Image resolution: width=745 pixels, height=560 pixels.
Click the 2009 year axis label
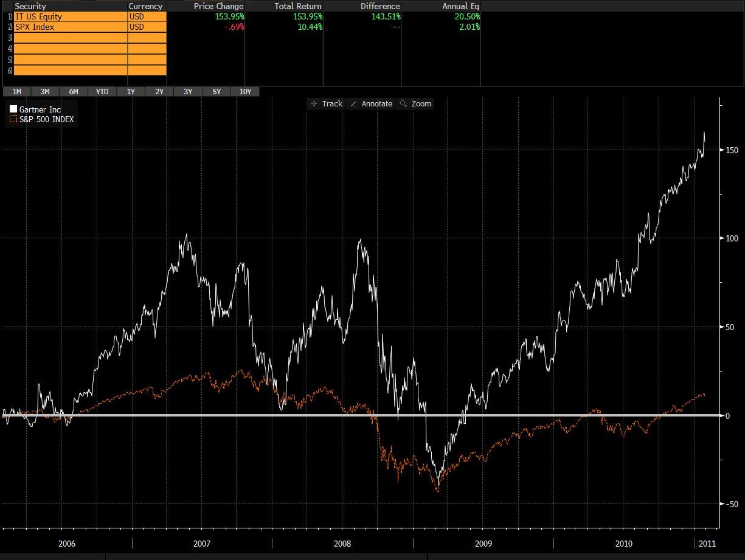point(483,543)
